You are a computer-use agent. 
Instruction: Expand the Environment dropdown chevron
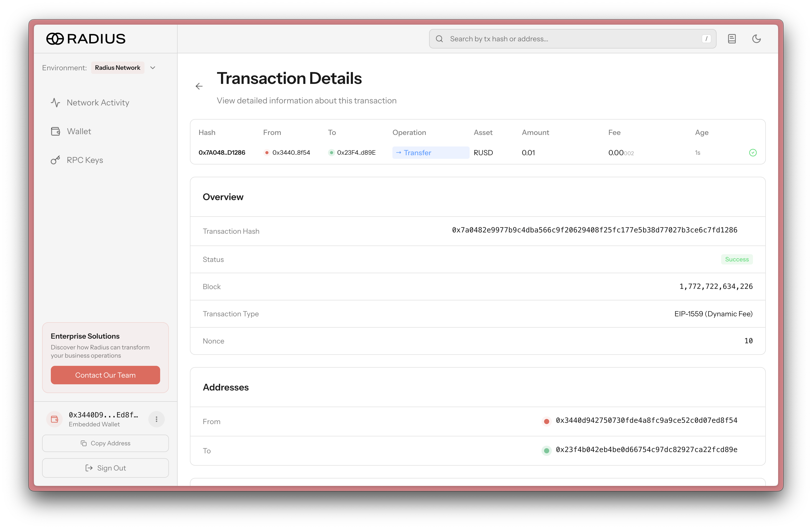click(x=153, y=68)
